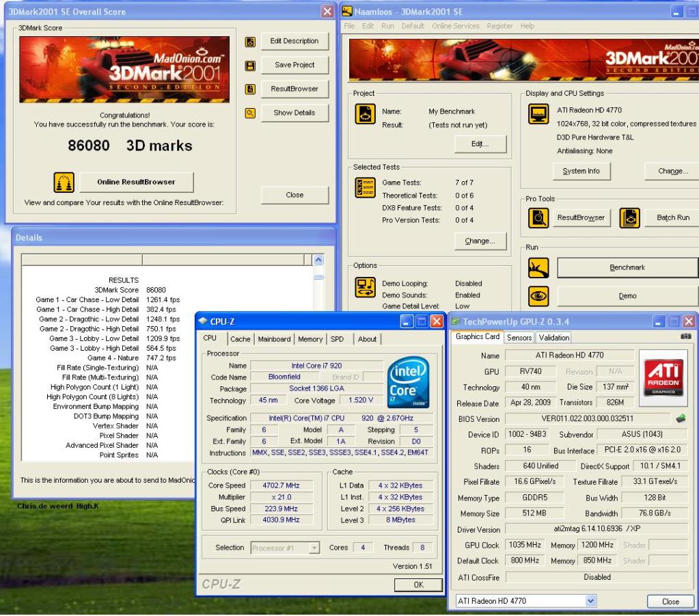Select the Graphics Card tab in GPU-Z
Viewport: 699px width, 616px height.
coord(478,337)
